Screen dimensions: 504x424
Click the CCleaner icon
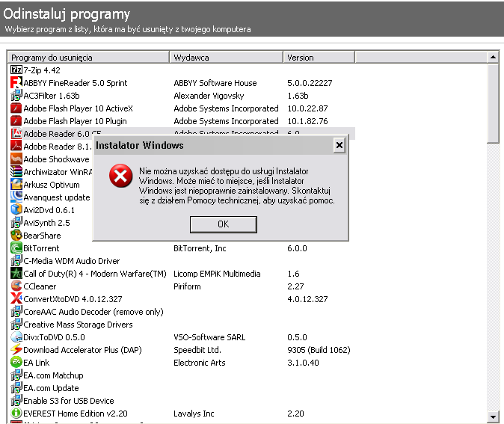[x=16, y=286]
